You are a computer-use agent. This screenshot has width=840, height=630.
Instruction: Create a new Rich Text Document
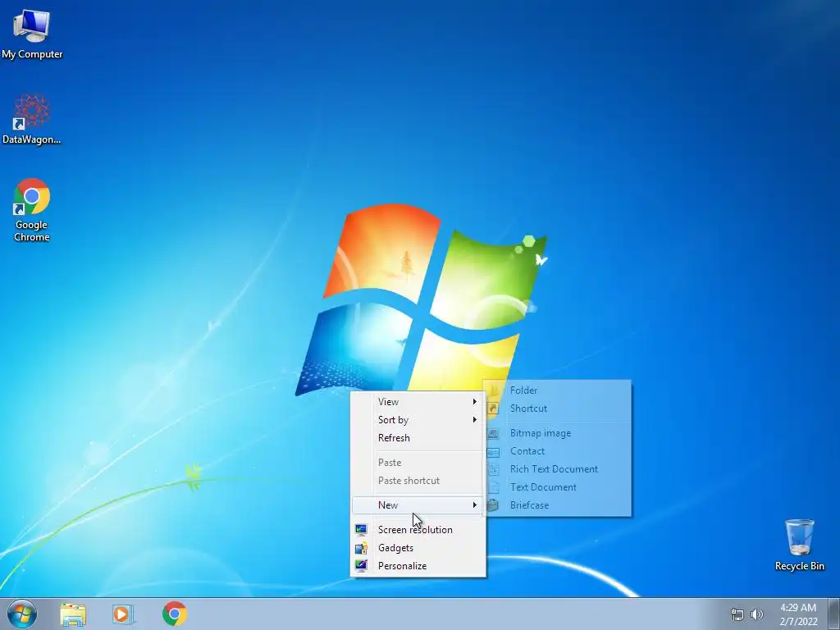point(557,469)
